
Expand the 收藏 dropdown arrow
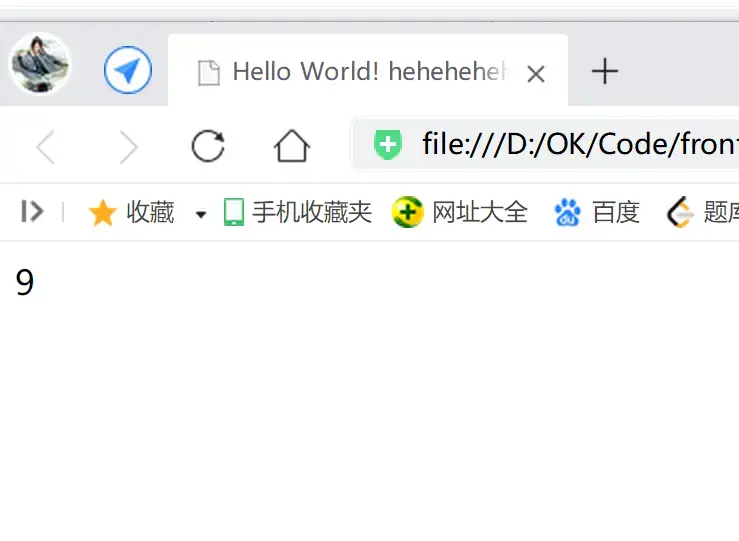(201, 214)
